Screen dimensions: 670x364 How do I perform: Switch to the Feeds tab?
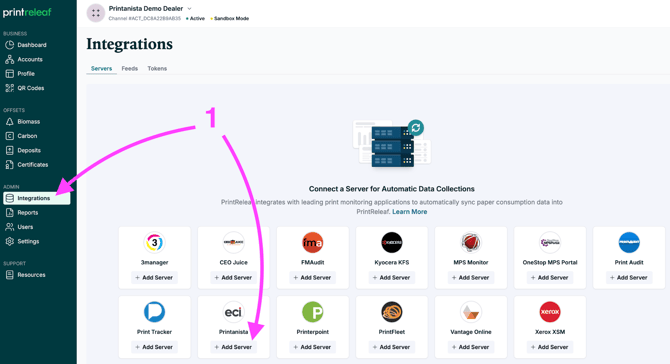coord(129,68)
